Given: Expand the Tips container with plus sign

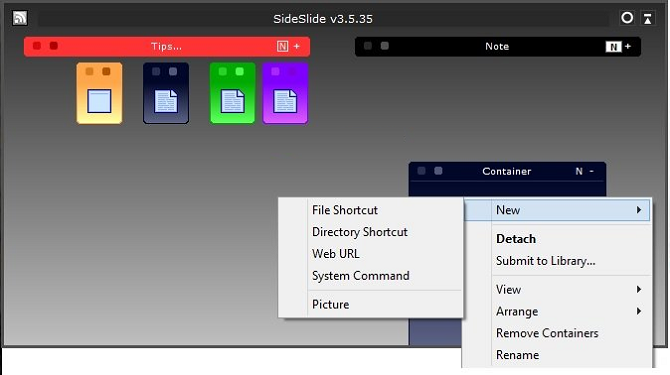Looking at the screenshot, I should click(x=297, y=46).
